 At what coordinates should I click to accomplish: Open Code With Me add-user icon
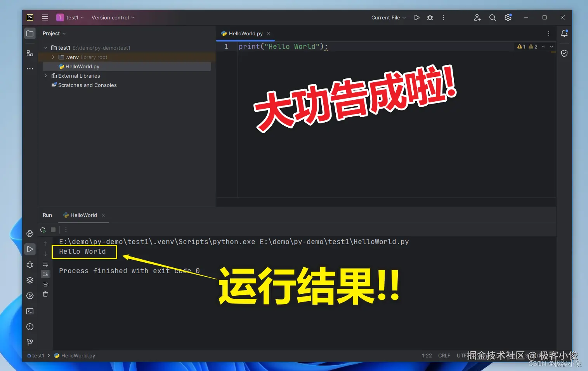coord(477,17)
